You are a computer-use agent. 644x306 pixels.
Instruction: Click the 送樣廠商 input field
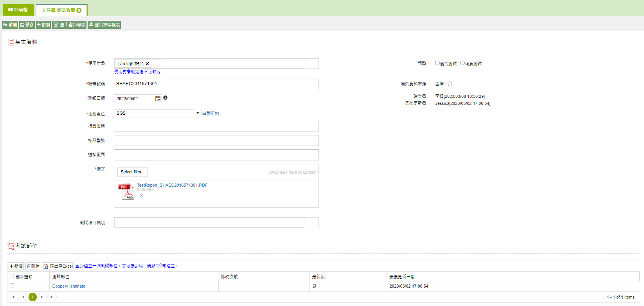pyautogui.click(x=216, y=155)
